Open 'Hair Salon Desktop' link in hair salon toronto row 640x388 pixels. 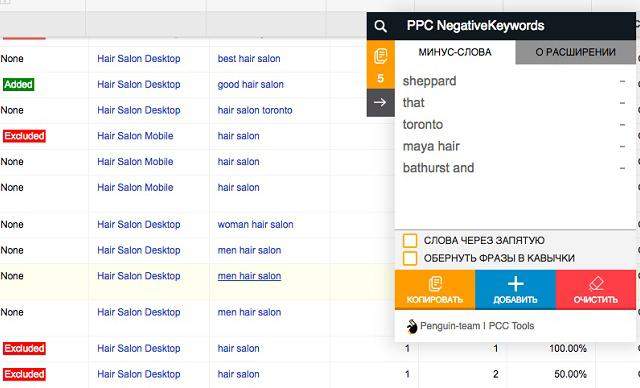139,110
